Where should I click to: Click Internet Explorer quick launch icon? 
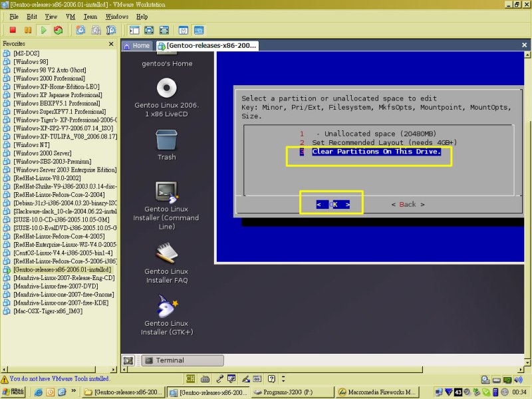pos(39,392)
